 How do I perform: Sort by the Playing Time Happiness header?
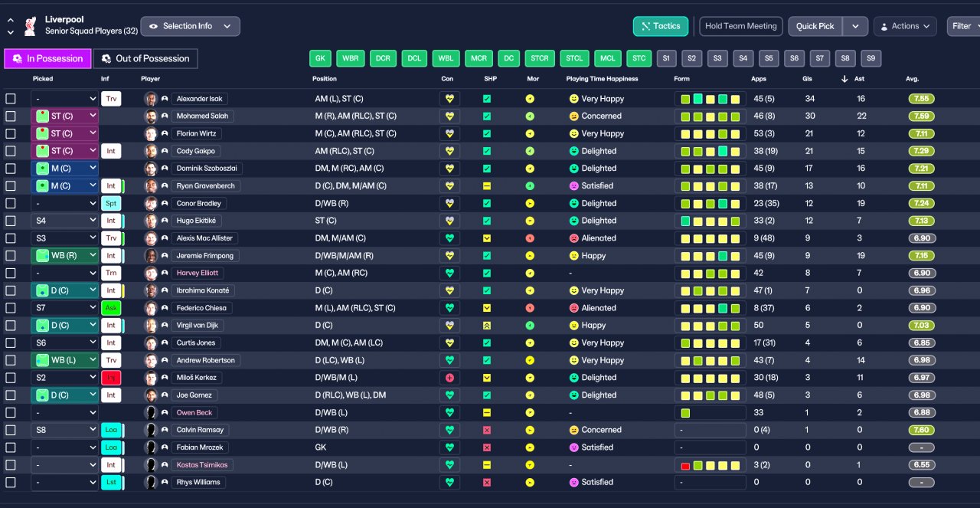[x=602, y=79]
